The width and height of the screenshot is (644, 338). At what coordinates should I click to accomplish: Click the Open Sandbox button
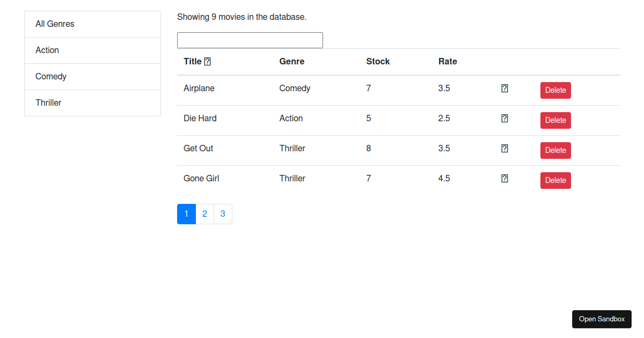[x=602, y=319]
